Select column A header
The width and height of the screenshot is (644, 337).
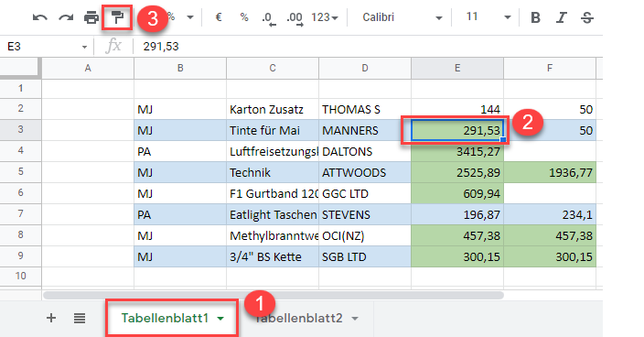tap(88, 68)
